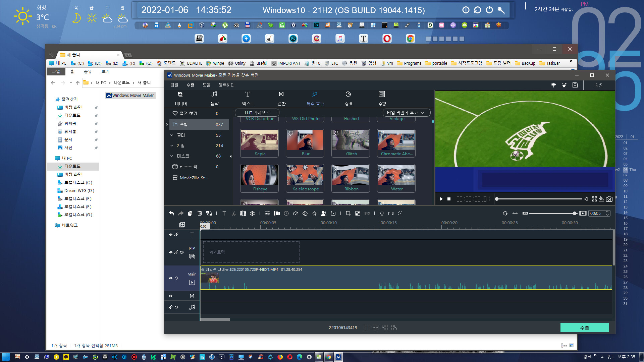Viewport: 644px width, 362px height.
Task: Click the horizontal timeline scrollbar
Action: point(215,319)
